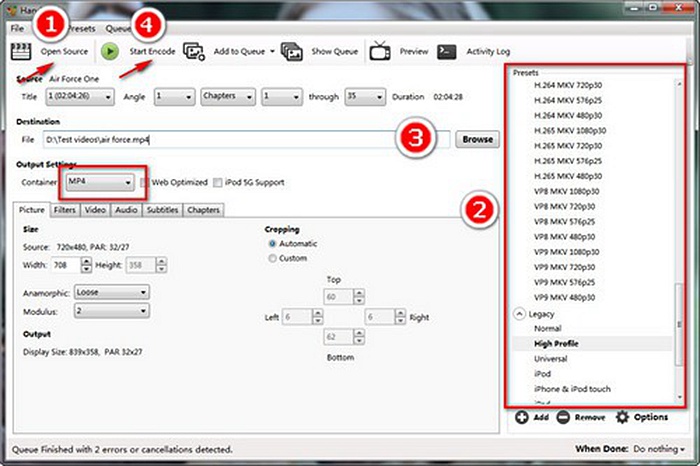Select preset VP9 MKV 1080p30

tap(567, 252)
